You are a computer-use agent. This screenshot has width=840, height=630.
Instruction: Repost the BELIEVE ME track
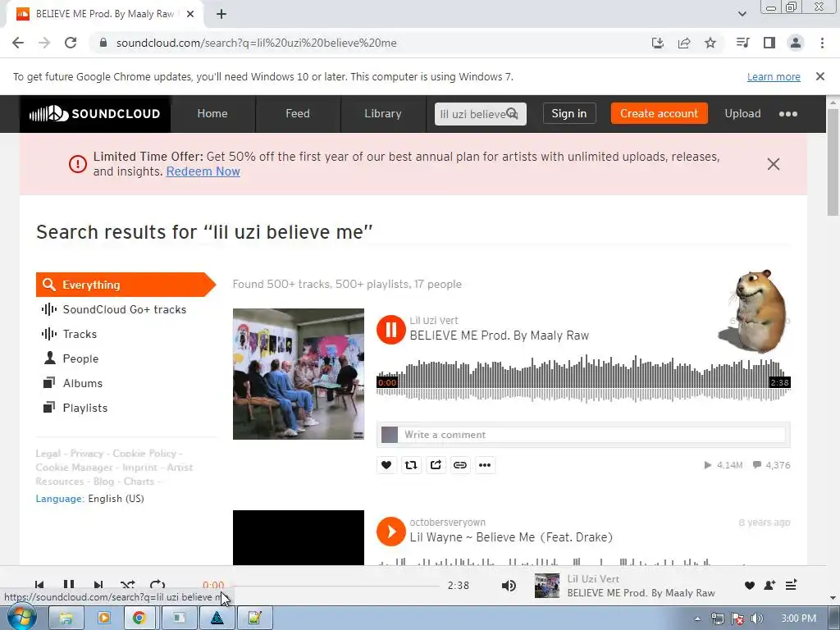(x=411, y=465)
